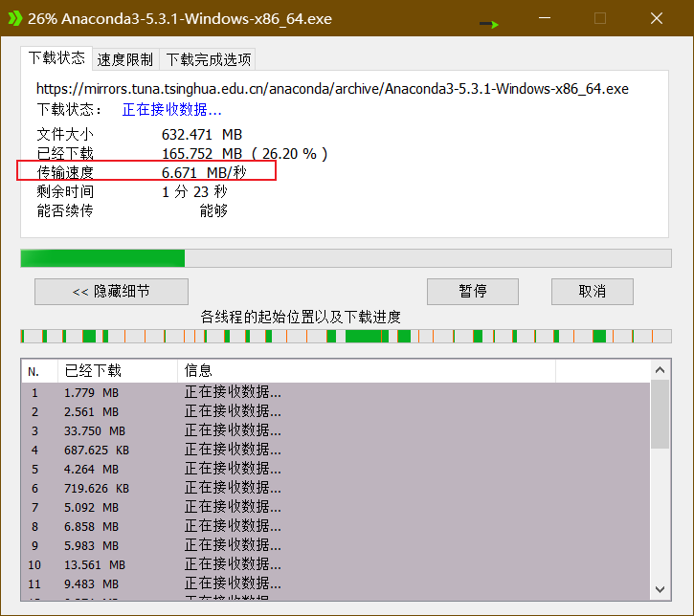
Task: Select thread row 11 with 9.483 MB
Action: tap(335, 584)
